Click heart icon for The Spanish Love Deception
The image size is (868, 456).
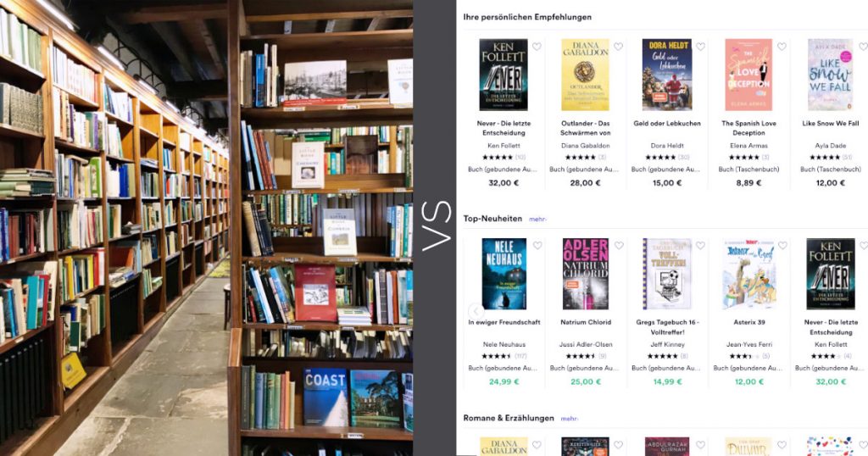click(x=782, y=47)
